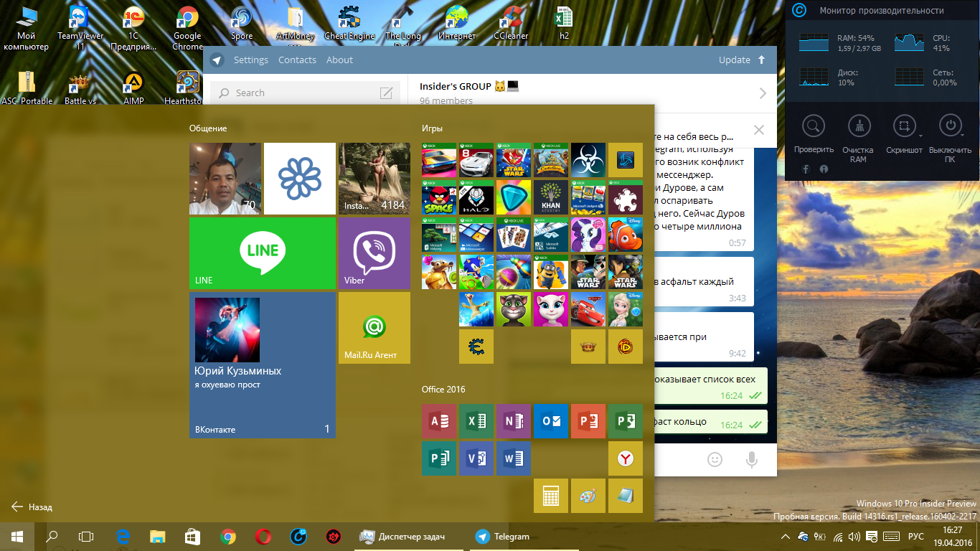Image resolution: width=980 pixels, height=551 pixels.
Task: Open the Sonic Dash tile
Action: point(476,272)
